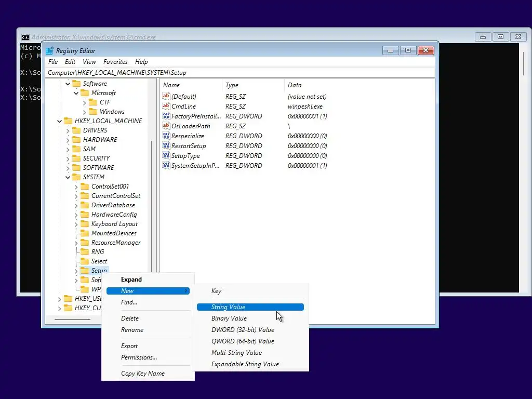Expand the Setup key arrow
The width and height of the screenshot is (532, 399).
76,271
